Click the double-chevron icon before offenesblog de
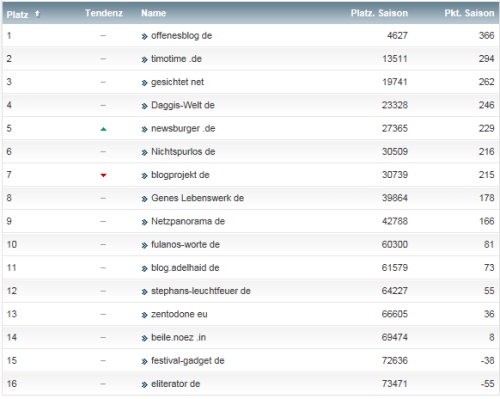Viewport: 500px width, 399px height. pyautogui.click(x=144, y=37)
